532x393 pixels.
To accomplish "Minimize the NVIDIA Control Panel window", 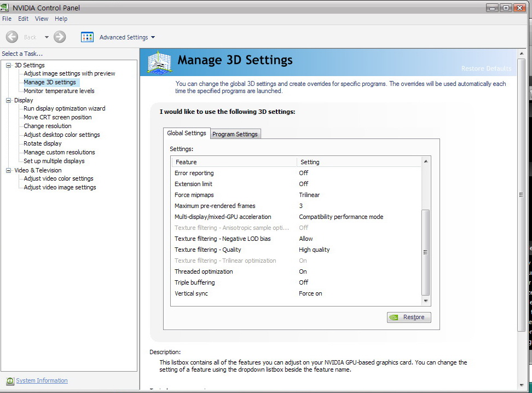I will (x=492, y=8).
